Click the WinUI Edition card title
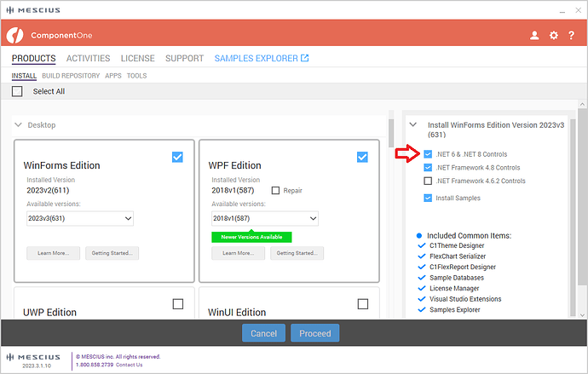The image size is (588, 374). (237, 312)
